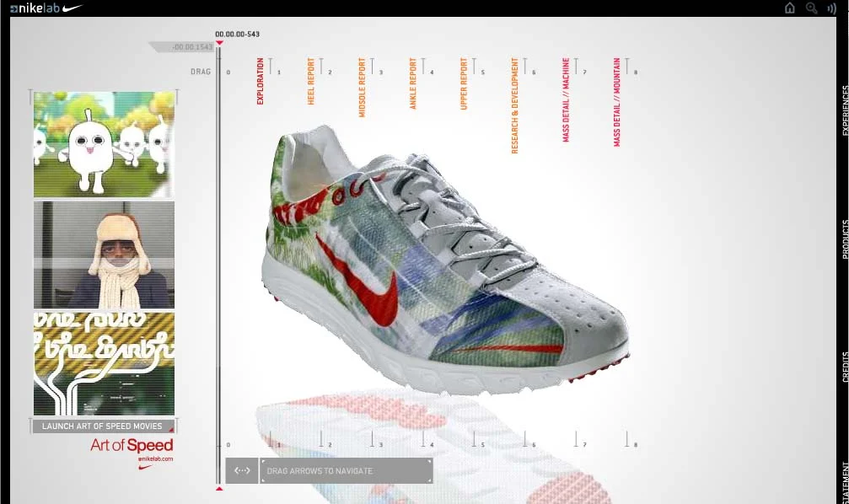Screen dimensions: 849x504
Task: Open the Research & Development section
Action: click(514, 105)
